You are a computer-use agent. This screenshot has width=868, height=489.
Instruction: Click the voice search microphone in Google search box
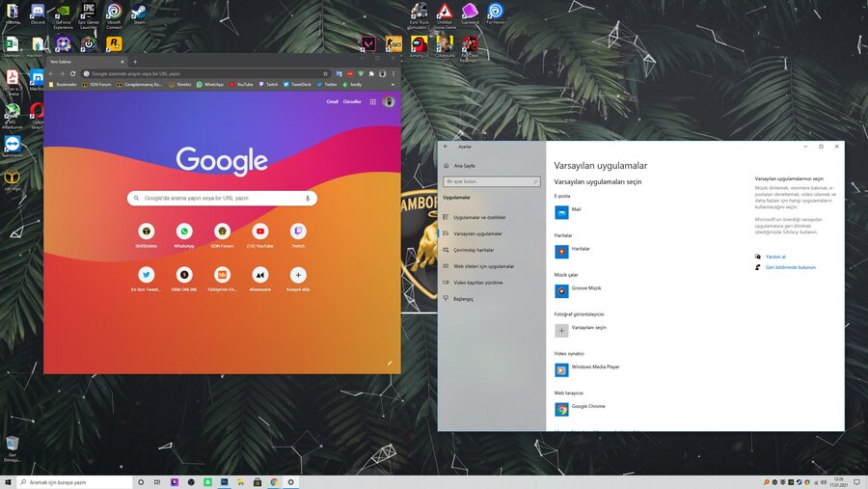[x=308, y=198]
